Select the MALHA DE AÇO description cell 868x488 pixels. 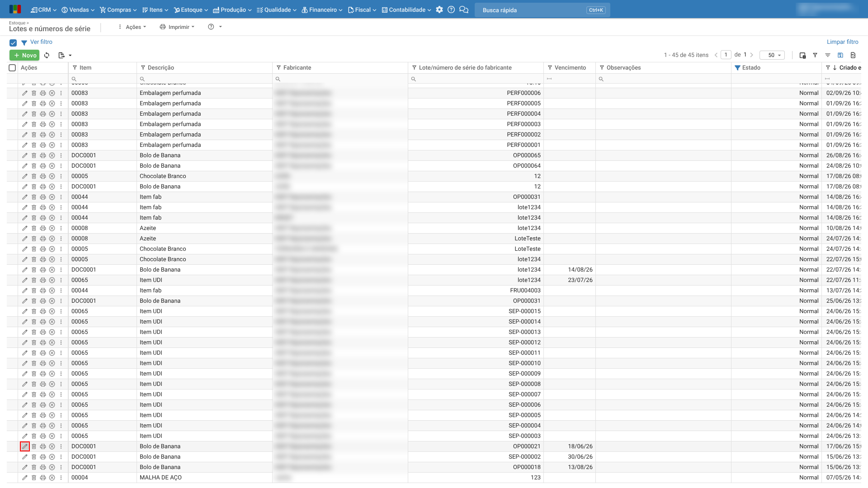[x=204, y=478]
